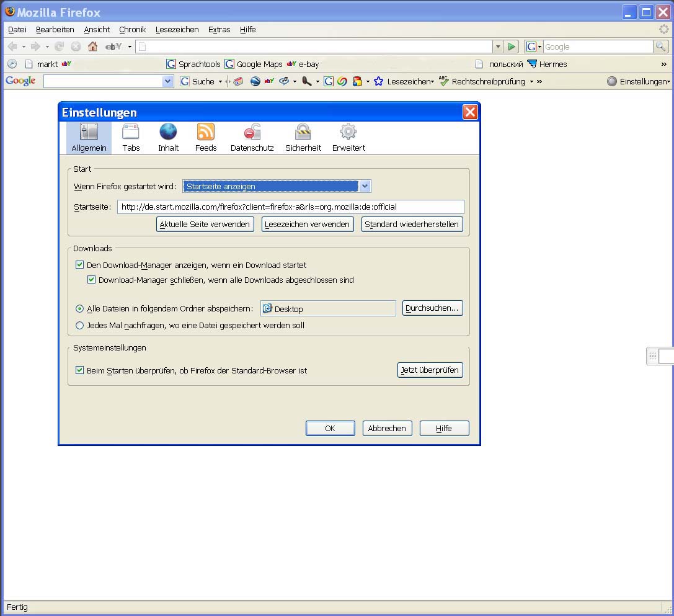Click into the Startseite URL field
674x616 pixels.
point(291,207)
